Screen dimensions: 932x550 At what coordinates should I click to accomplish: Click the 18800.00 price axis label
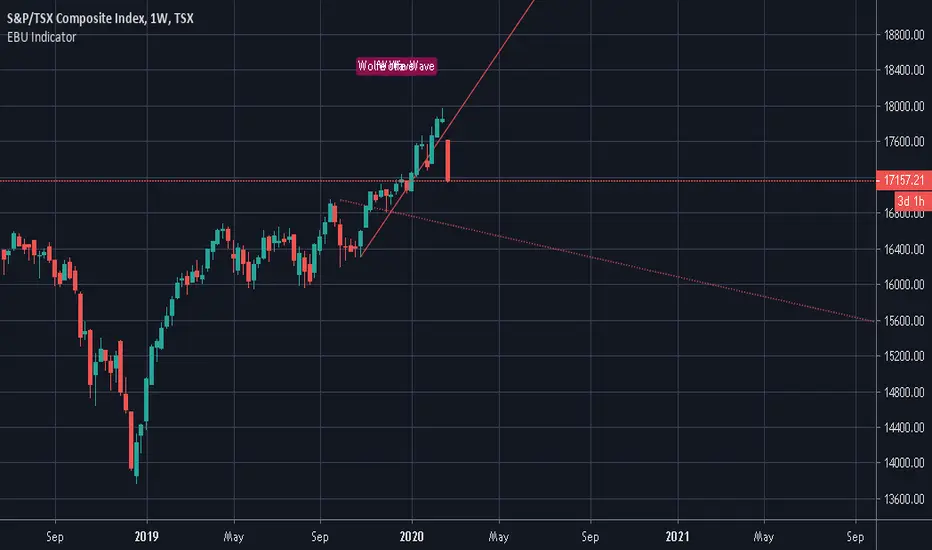click(904, 35)
